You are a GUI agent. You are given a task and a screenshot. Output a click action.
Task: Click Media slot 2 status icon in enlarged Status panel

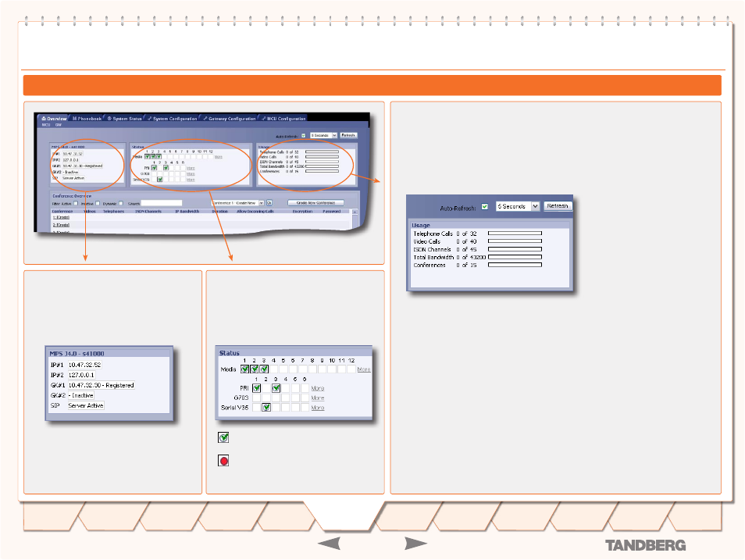(255, 369)
